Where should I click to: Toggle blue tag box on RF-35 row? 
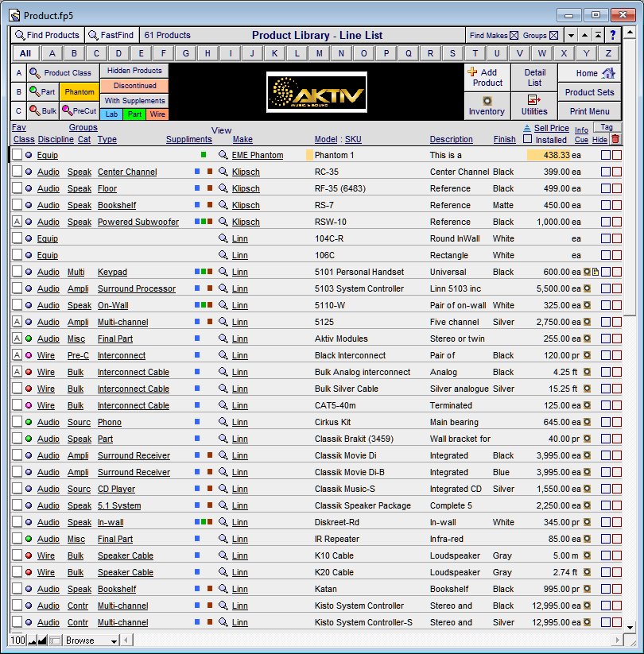click(x=606, y=188)
